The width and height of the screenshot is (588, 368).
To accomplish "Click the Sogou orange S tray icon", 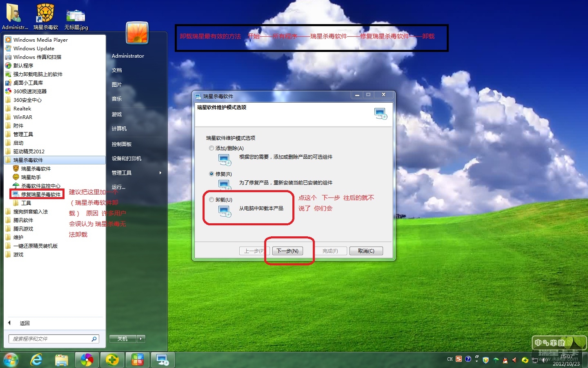I will point(459,359).
